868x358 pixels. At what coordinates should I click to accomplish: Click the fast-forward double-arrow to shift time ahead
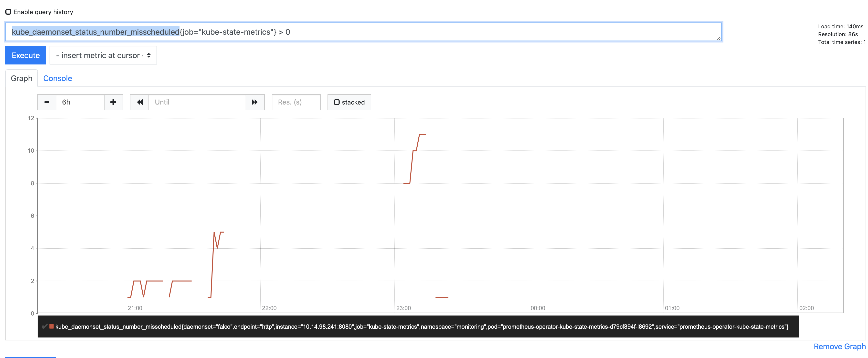pyautogui.click(x=255, y=102)
